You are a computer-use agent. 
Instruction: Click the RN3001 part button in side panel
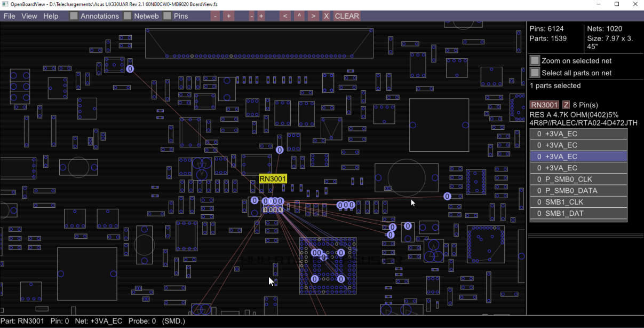tap(544, 105)
